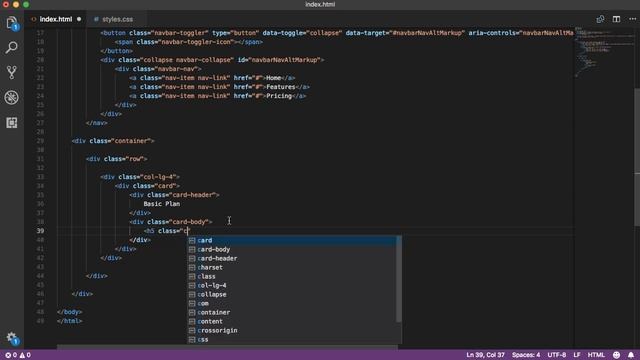640x360 pixels.
Task: Click the closing </html> tag
Action: coord(70,321)
